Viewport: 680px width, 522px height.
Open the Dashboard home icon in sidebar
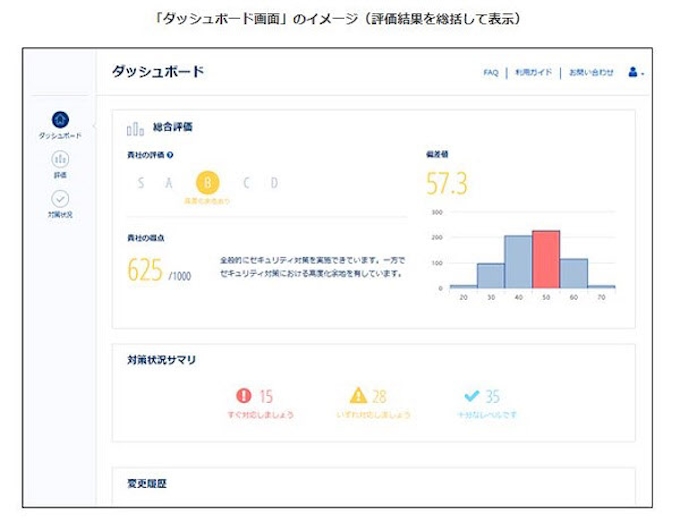60,120
